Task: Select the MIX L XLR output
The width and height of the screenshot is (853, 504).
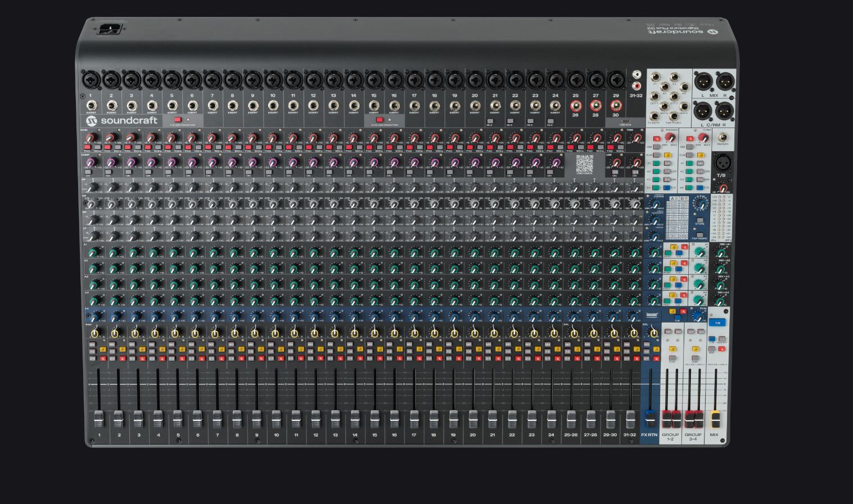Action: point(702,81)
